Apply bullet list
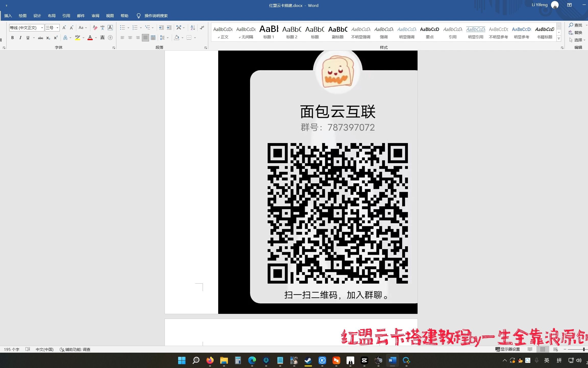Screen dimensions: 588x368 [x=122, y=28]
